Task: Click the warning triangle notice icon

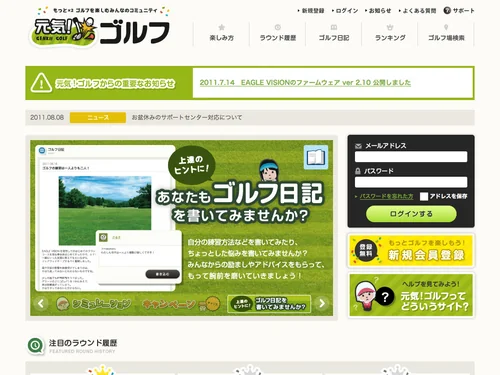Action: [x=41, y=83]
